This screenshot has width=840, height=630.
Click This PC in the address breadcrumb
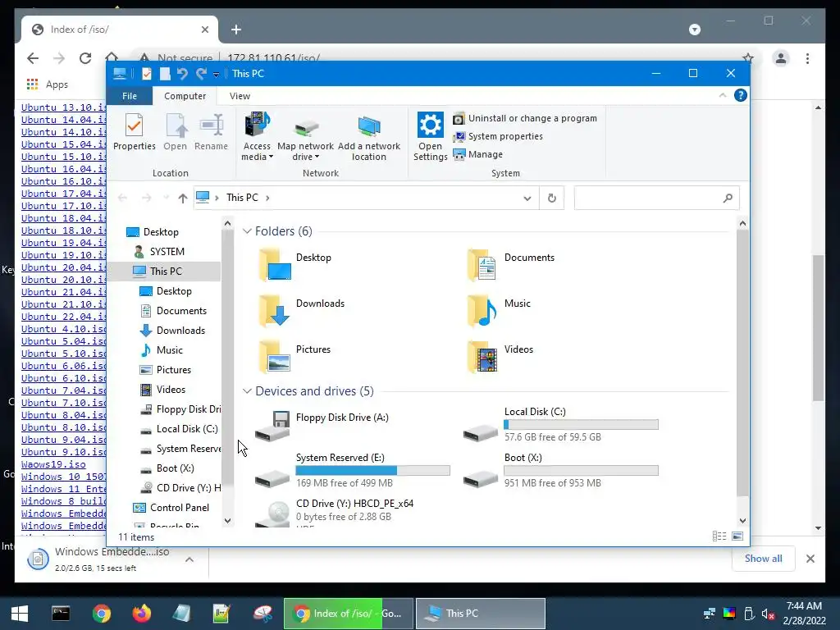242,198
